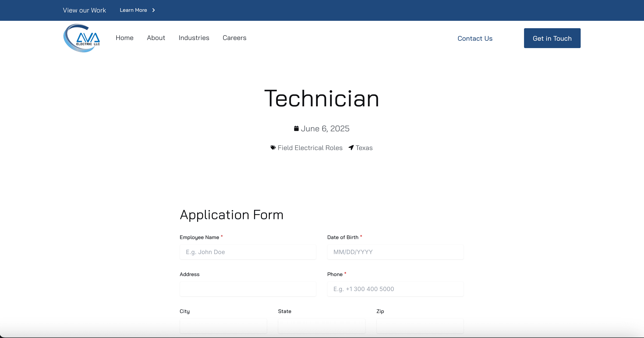Click the calendar icon beside June 6, 2025
The width and height of the screenshot is (644, 338).
(296, 128)
